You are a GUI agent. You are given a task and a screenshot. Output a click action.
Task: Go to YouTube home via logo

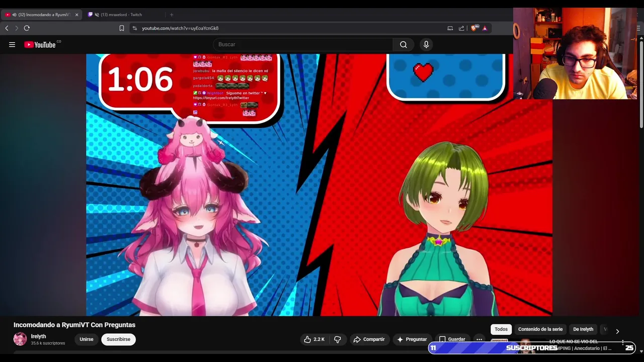[x=40, y=45]
